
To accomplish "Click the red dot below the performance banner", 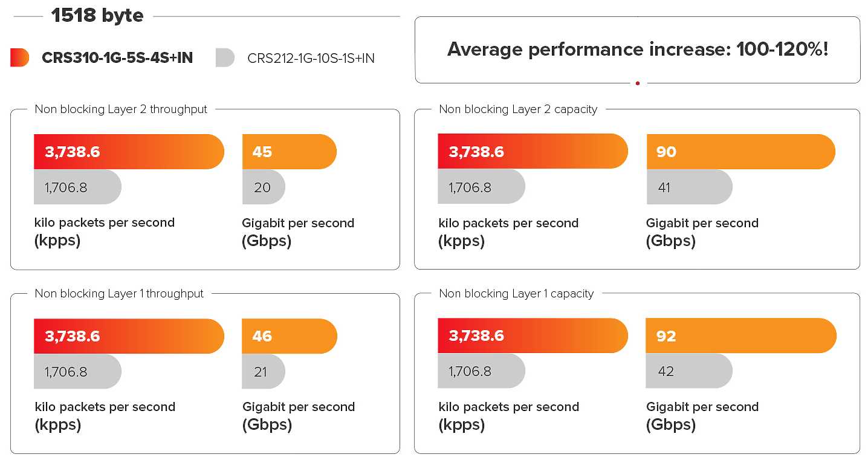I will 638,83.
